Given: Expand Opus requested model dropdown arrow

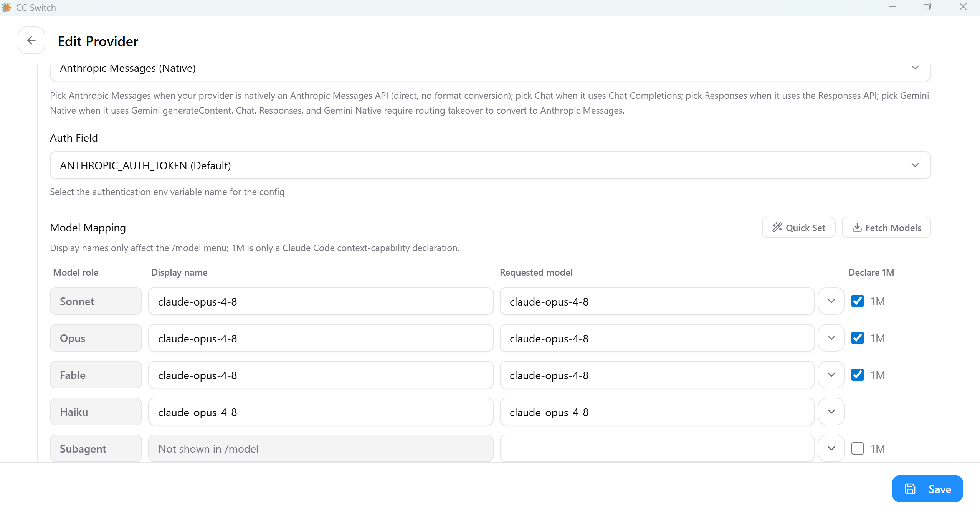Looking at the screenshot, I should point(831,338).
